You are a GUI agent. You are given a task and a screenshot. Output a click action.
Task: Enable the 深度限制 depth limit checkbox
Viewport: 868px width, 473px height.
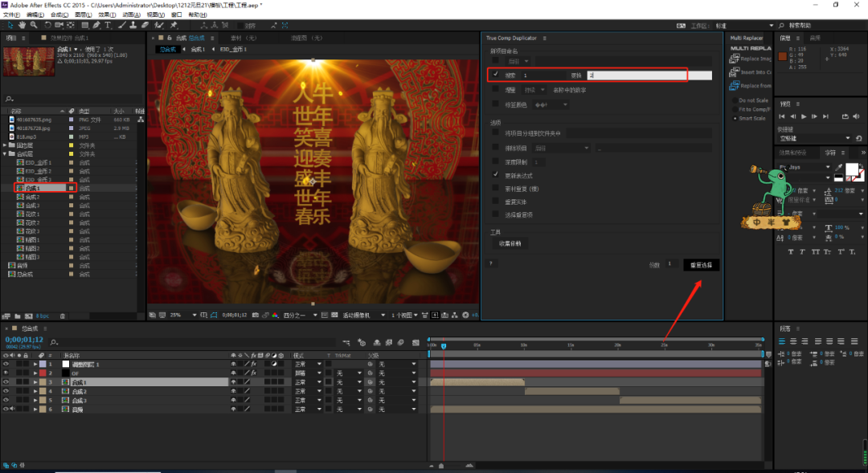[x=495, y=161]
